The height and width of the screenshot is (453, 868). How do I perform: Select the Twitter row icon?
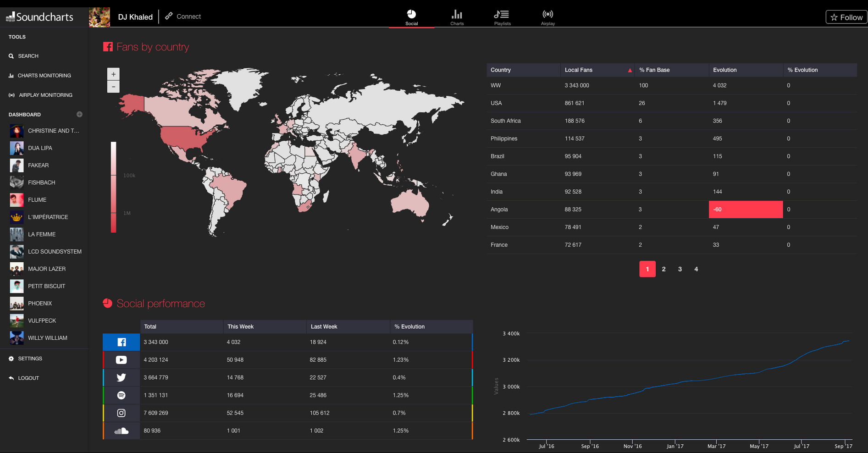click(x=121, y=378)
